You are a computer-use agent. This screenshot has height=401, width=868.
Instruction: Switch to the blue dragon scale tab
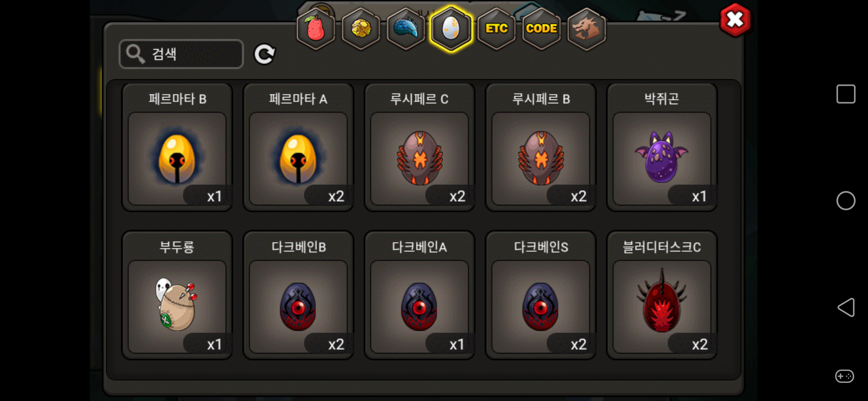(406, 29)
